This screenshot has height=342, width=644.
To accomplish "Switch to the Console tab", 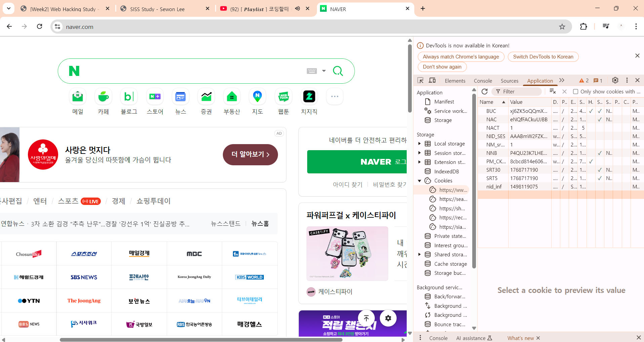I will 483,81.
